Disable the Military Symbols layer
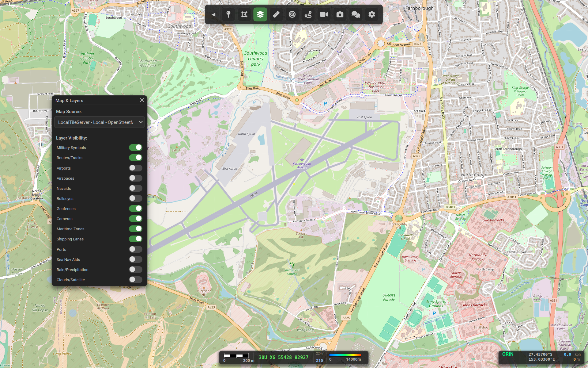The width and height of the screenshot is (588, 368). click(x=136, y=148)
